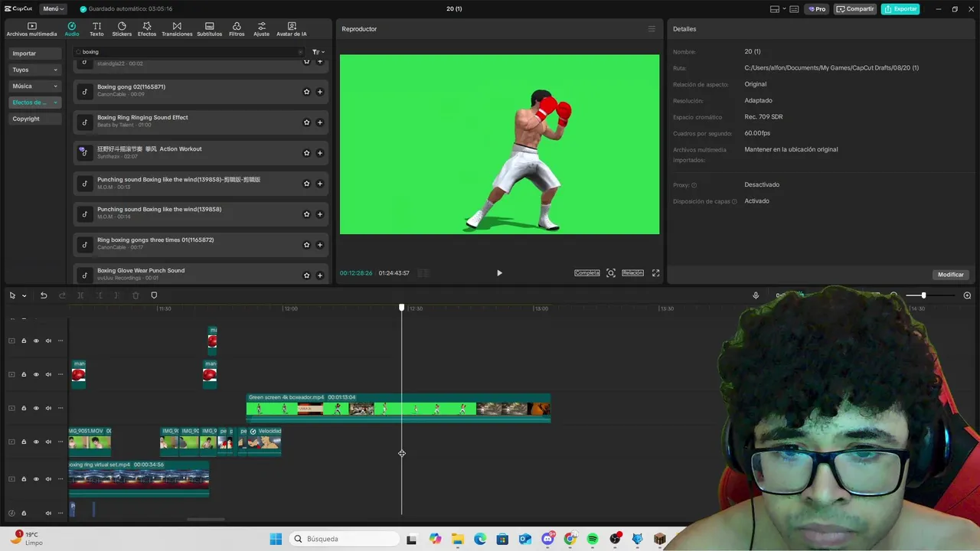Select the Audio tab icon
The height and width of the screenshot is (551, 980).
click(x=72, y=29)
